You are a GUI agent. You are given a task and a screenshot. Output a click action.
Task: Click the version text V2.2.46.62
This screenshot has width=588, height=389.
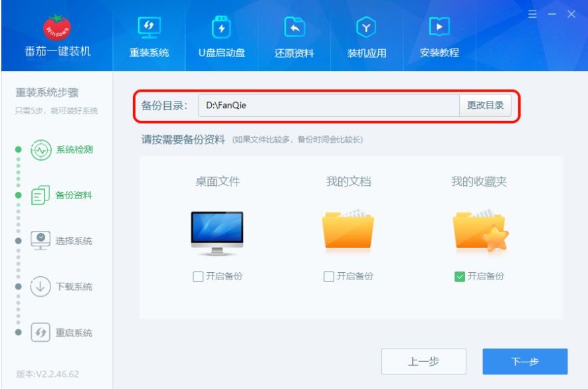point(48,374)
